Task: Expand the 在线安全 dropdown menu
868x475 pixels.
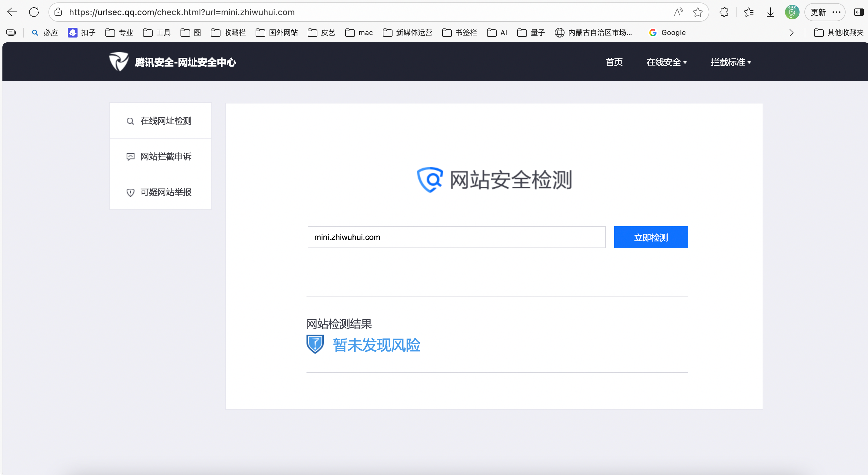Action: click(666, 62)
